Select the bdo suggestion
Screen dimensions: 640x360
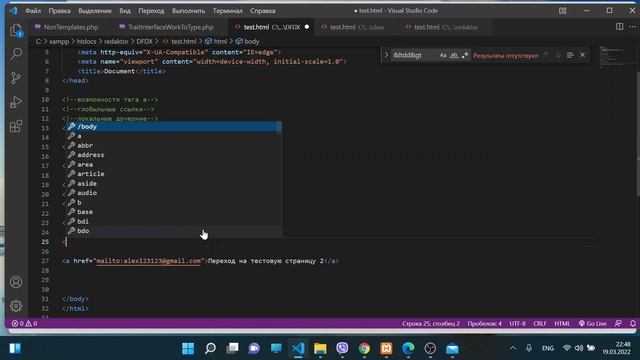(174, 231)
